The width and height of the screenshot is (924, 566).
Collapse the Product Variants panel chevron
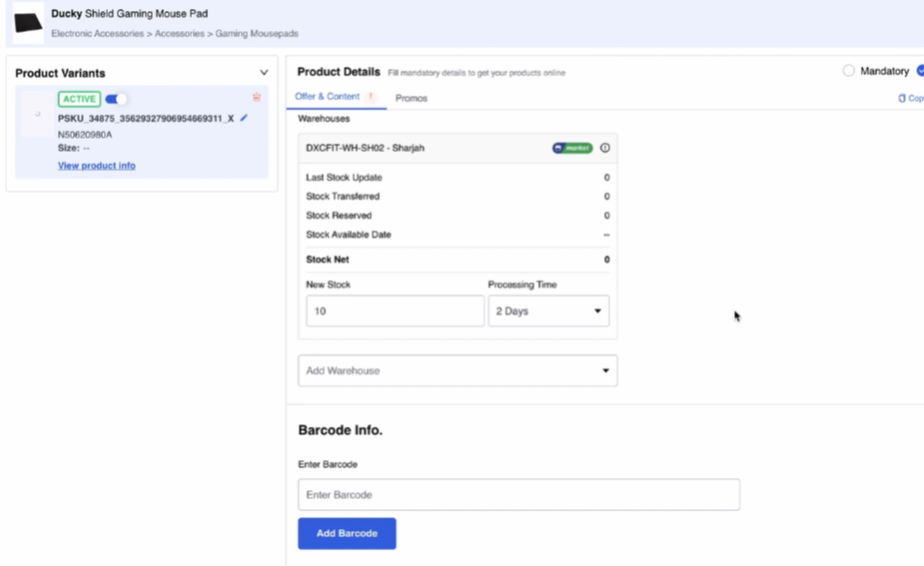pyautogui.click(x=264, y=73)
